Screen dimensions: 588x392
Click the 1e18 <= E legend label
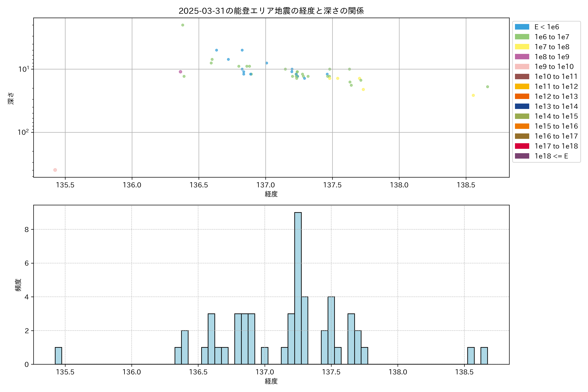pos(551,156)
